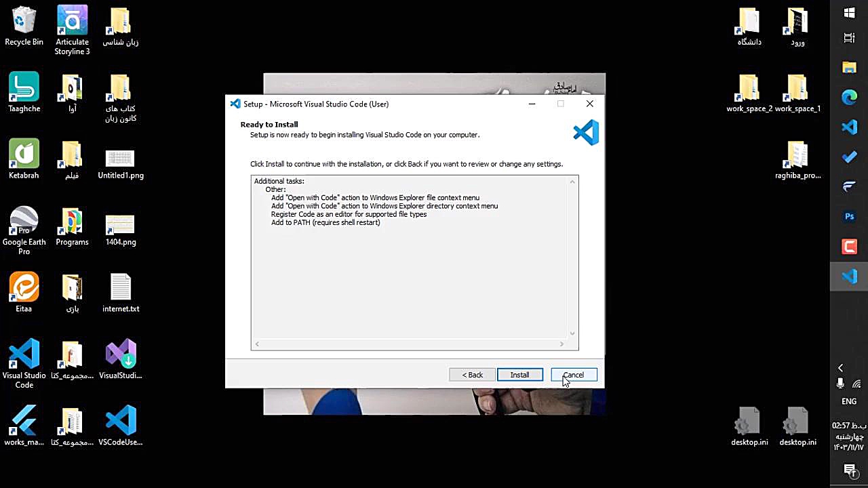Select the Taaghche desktop icon
The image size is (868, 488).
(24, 93)
